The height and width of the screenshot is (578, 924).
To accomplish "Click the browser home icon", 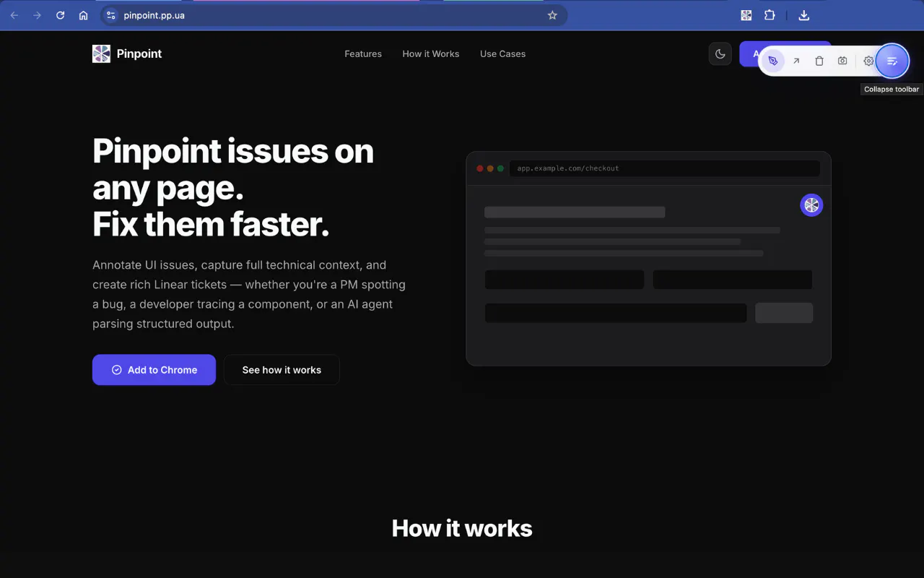I will [84, 15].
